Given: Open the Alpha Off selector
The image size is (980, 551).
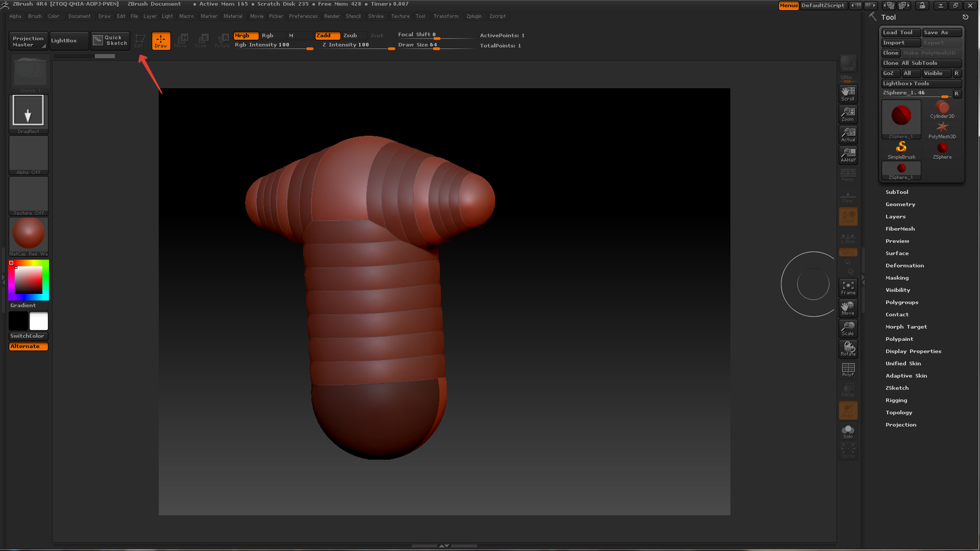Looking at the screenshot, I should pyautogui.click(x=28, y=155).
